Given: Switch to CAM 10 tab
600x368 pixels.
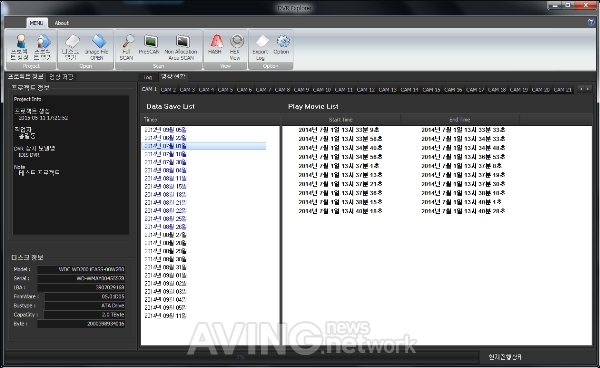Looking at the screenshot, I should 322,90.
